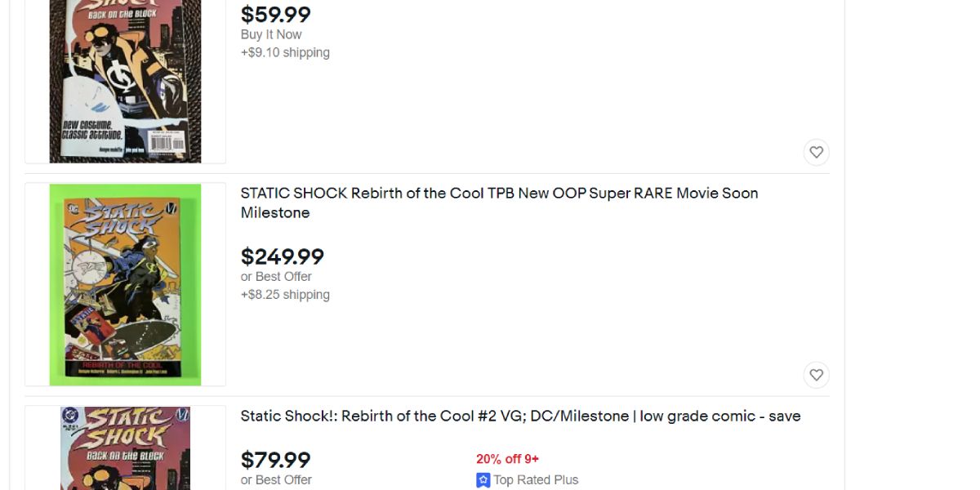This screenshot has height=490, width=980.
Task: Click the $59.99 price
Action: (x=275, y=15)
